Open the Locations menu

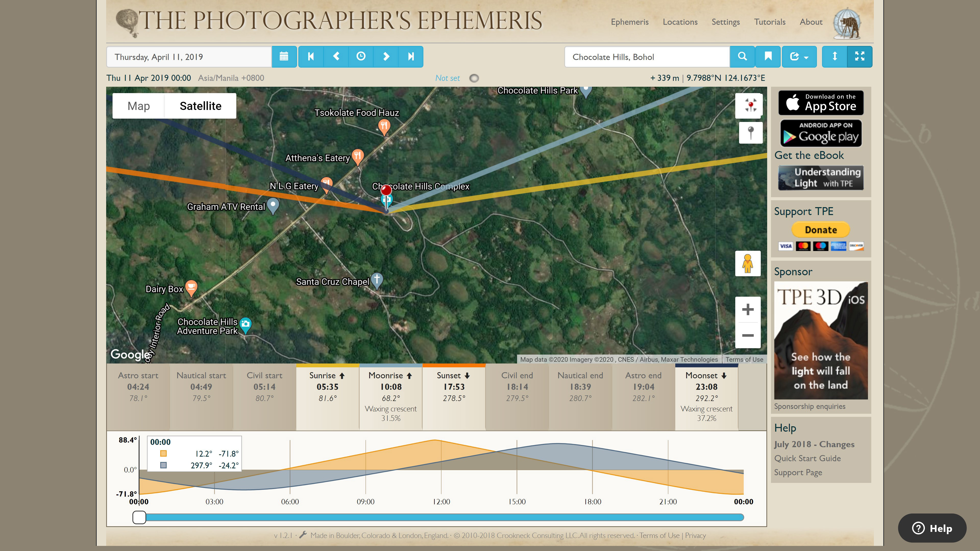coord(680,22)
